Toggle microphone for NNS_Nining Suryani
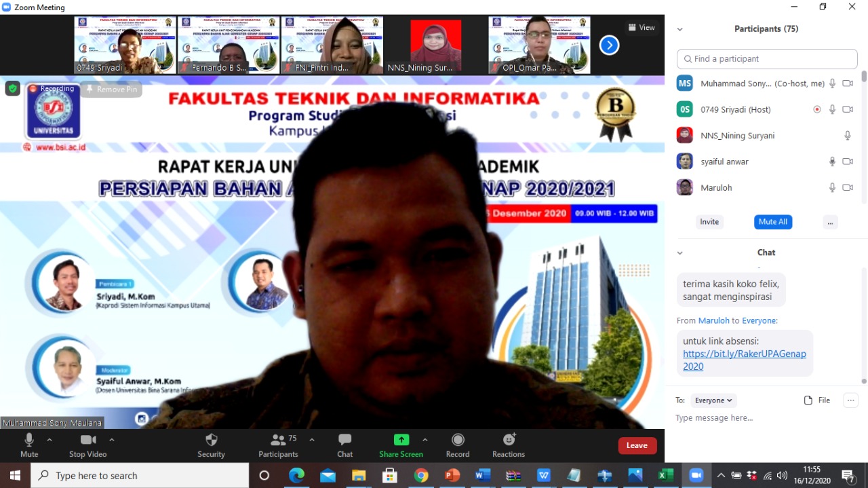The image size is (868, 488). tap(847, 136)
